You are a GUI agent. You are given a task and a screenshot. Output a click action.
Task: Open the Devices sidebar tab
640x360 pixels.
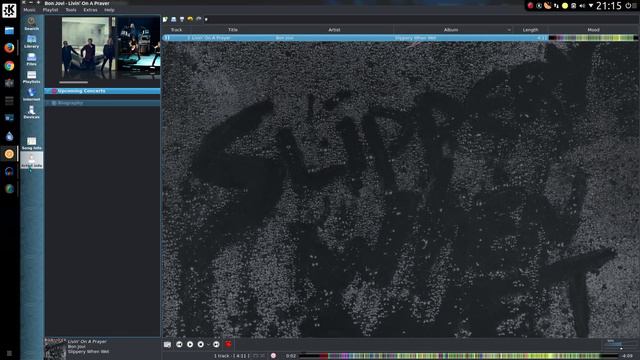point(31,112)
